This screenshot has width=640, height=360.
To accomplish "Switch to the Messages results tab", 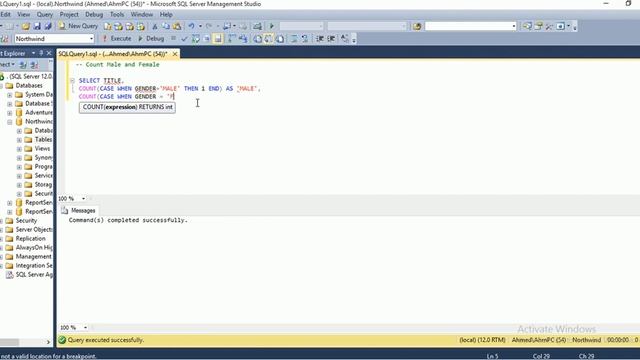I will coord(79,211).
